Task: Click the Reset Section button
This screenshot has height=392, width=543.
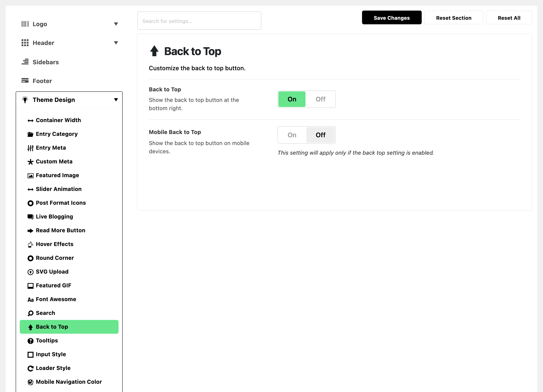Action: (453, 18)
